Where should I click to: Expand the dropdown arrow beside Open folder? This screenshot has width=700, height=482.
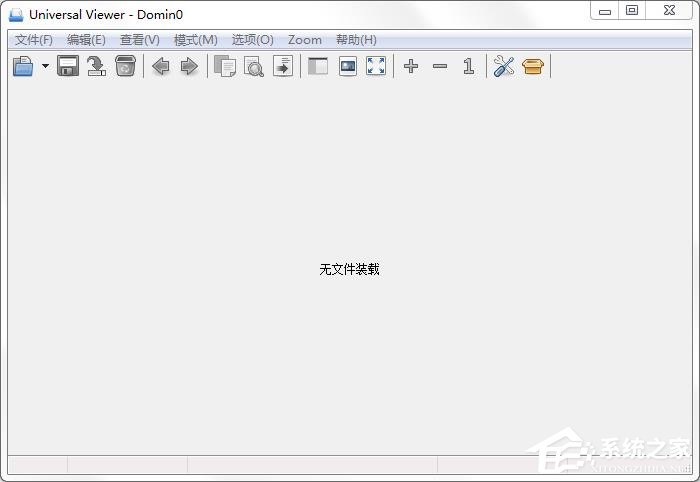click(45, 67)
